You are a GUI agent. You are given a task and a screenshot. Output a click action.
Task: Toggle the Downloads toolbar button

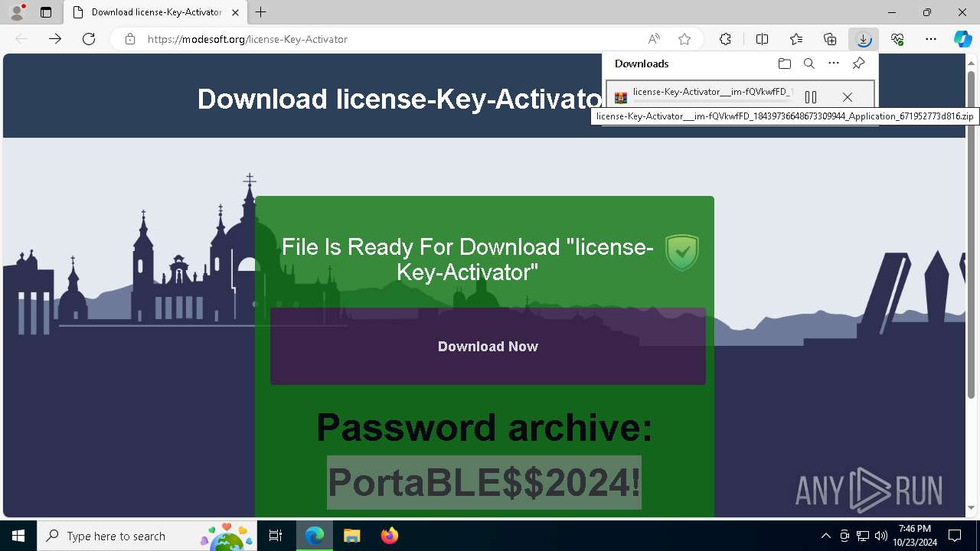[864, 39]
